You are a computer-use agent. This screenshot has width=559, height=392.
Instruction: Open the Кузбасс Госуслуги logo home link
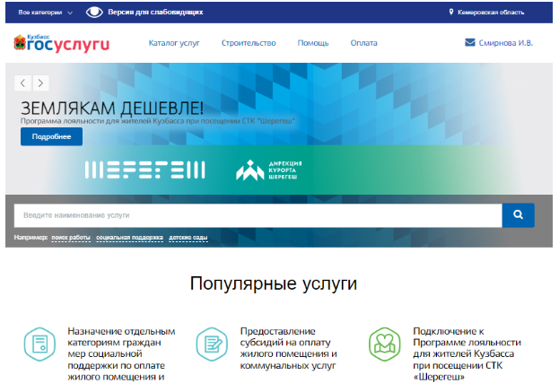61,43
